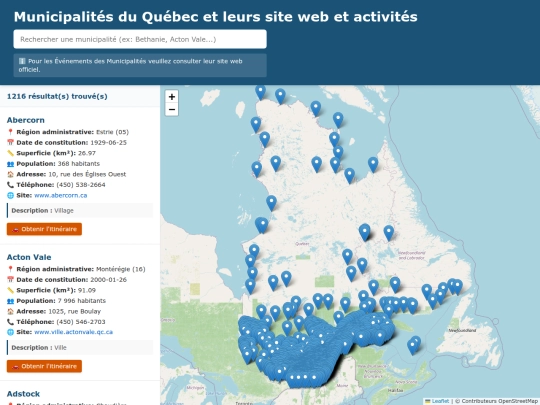Click the people icon beside Acton Vale's Population
The height and width of the screenshot is (405, 540).
(10, 301)
